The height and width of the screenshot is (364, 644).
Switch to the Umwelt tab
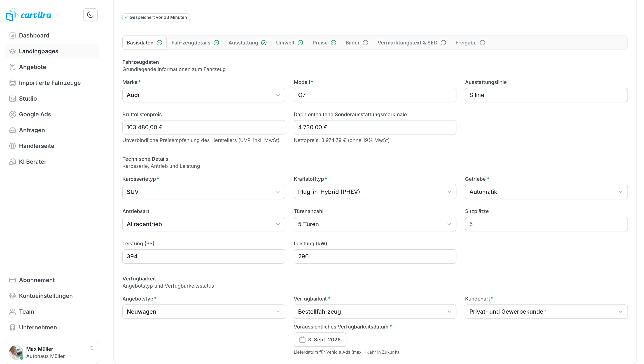coord(290,43)
